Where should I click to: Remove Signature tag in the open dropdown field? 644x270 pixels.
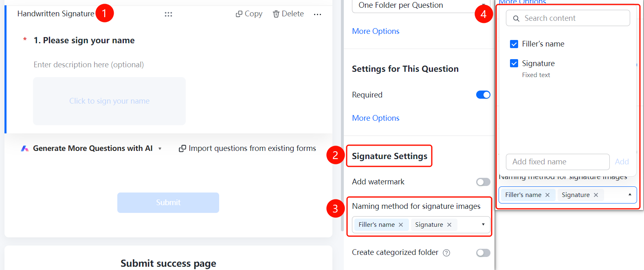[x=596, y=195]
